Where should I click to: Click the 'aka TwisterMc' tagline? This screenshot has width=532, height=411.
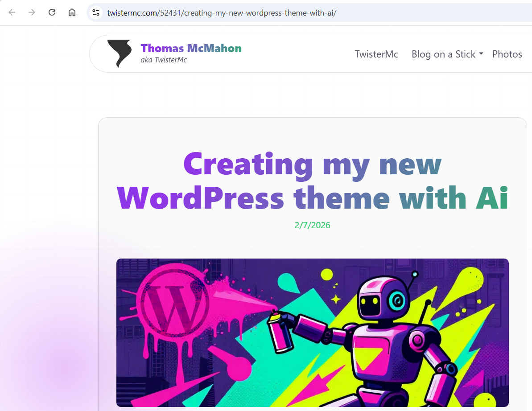tap(164, 60)
